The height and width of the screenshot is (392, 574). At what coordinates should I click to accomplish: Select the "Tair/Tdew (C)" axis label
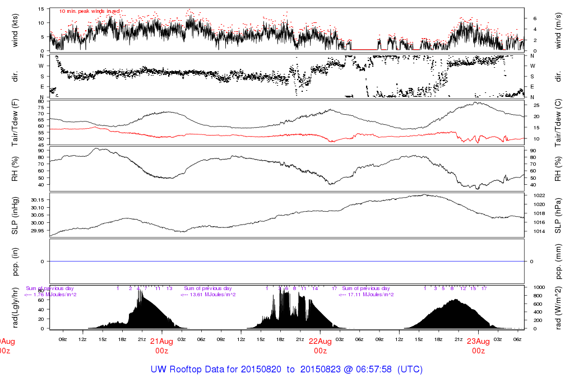pos(558,123)
